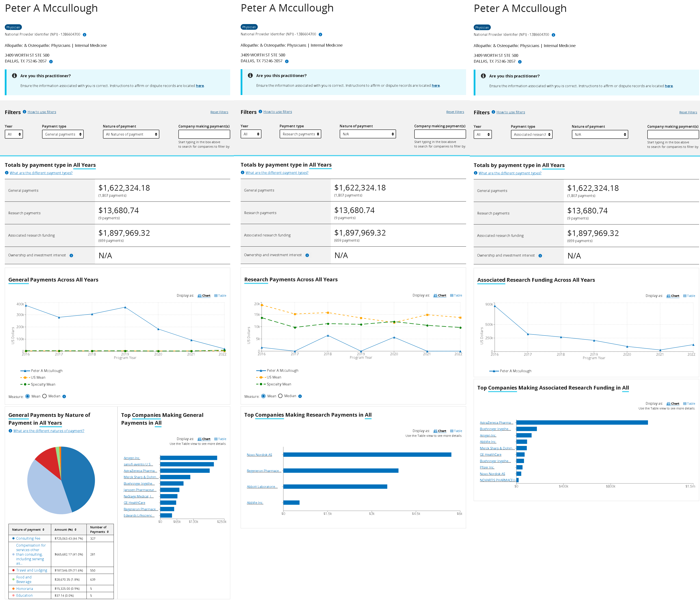Screen dimensions: 700x601
Task: Switch Associated Research Funding Across All Years to Table
Action: pos(689,296)
